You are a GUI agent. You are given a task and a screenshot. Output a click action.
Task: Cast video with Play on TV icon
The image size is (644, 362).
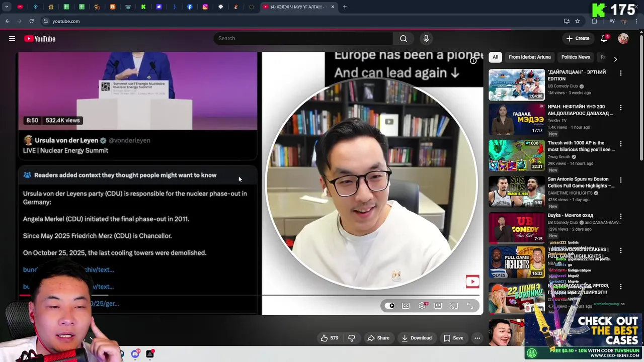454,306
